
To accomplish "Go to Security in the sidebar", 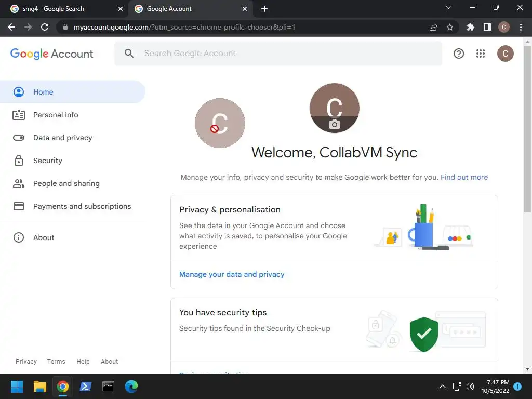I will [73, 161].
